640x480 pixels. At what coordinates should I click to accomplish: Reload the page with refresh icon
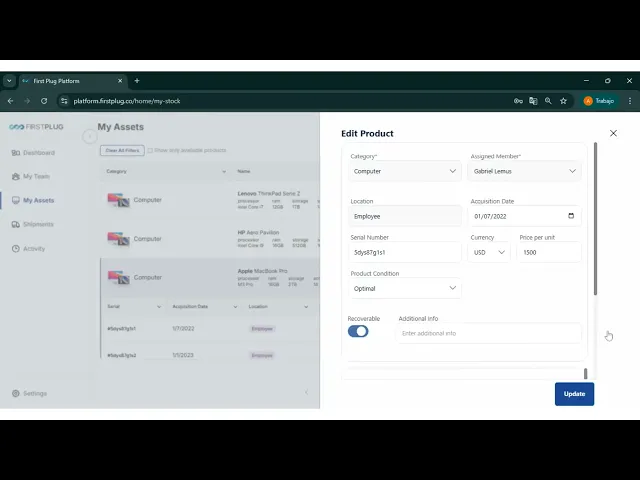coord(44,101)
